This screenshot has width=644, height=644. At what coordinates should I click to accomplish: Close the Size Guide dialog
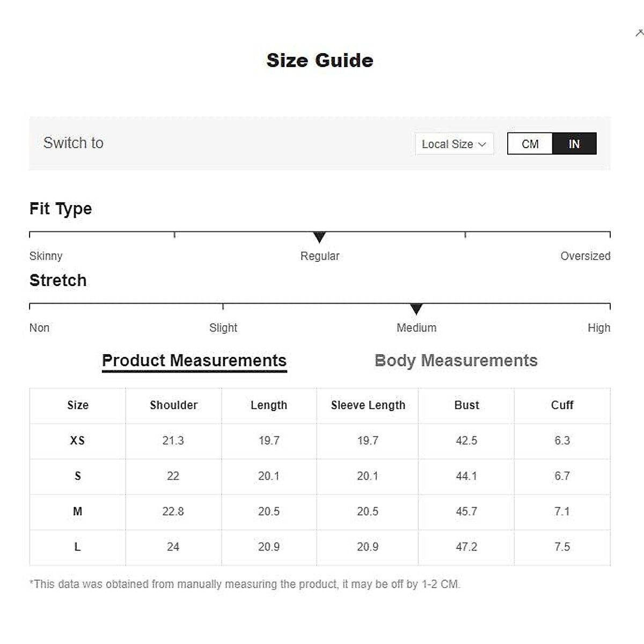tap(640, 33)
